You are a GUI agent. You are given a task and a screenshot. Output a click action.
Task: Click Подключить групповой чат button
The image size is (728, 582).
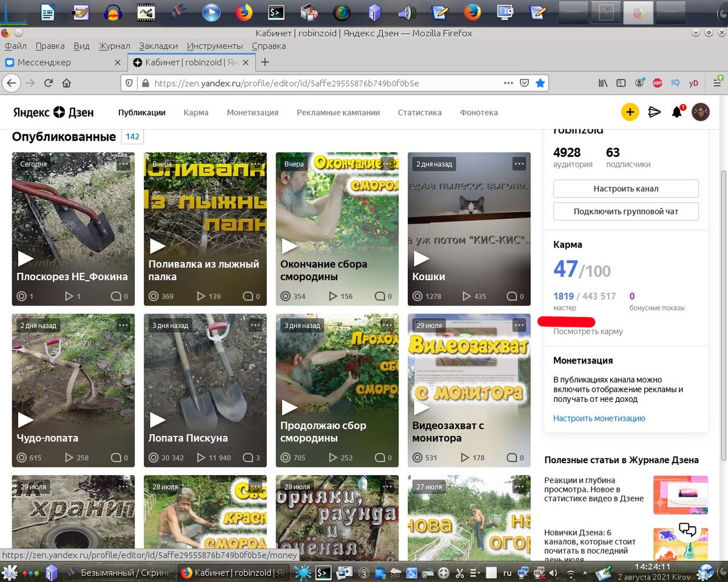click(626, 212)
